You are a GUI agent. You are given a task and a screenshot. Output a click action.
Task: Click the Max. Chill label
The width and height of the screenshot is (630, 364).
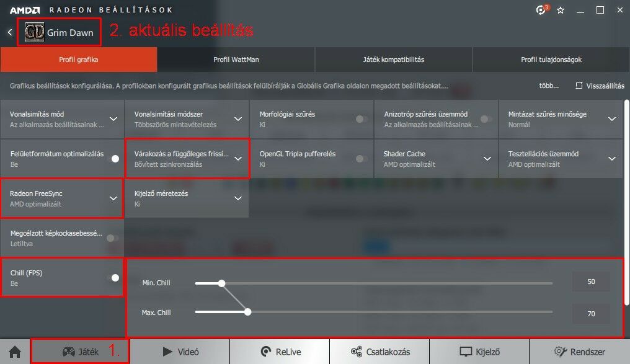pyautogui.click(x=156, y=313)
